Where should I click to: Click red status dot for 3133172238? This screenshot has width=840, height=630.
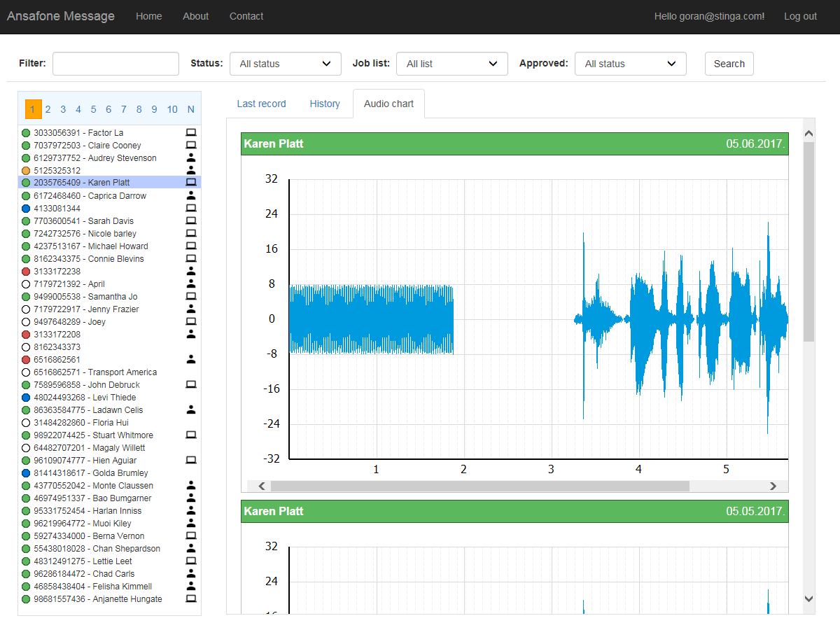(x=26, y=272)
